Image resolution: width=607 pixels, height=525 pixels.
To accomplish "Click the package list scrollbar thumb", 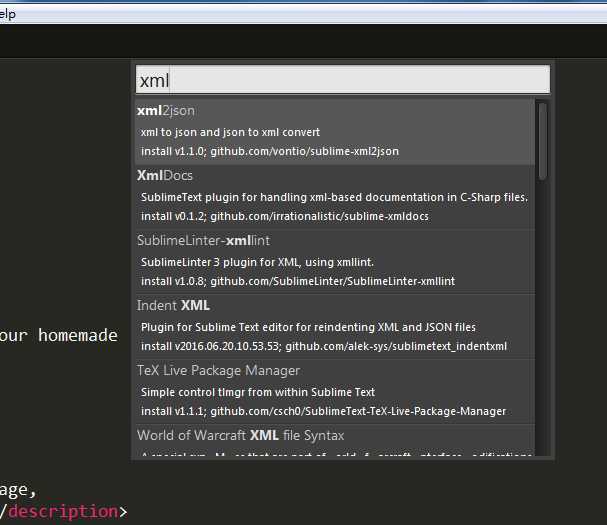I will tap(543, 141).
